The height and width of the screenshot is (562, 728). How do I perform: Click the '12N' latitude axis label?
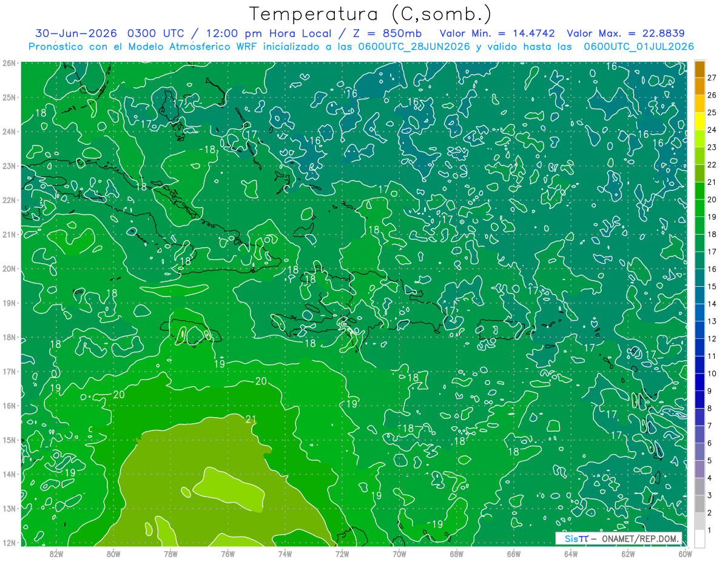click(9, 543)
